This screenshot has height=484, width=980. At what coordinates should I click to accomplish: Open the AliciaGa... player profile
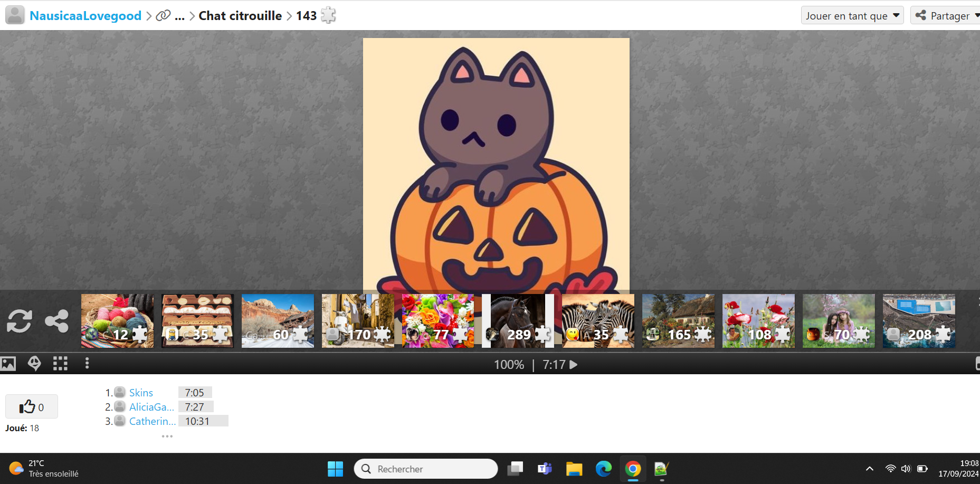point(151,407)
